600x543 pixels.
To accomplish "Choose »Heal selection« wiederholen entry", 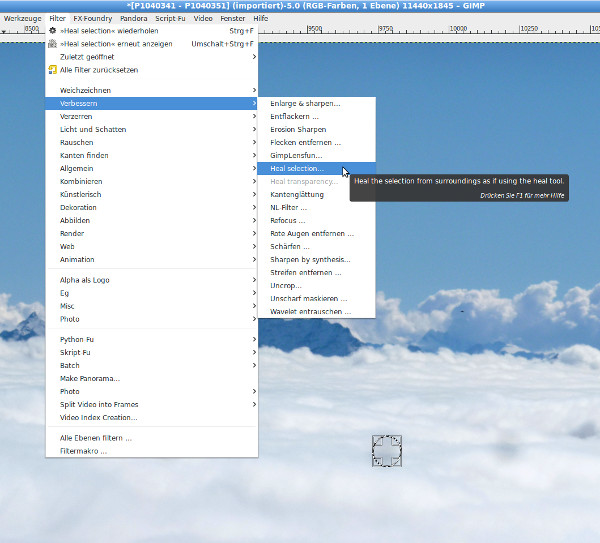I will point(152,31).
